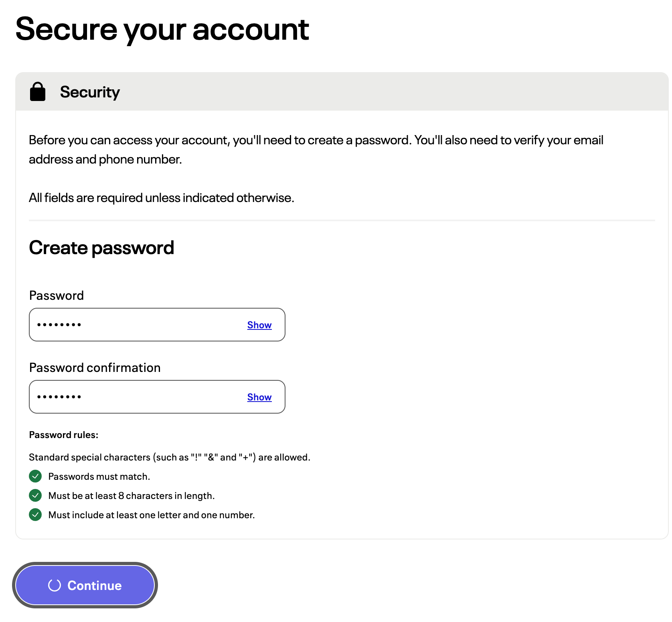Click the Passwords must match rule text
The width and height of the screenshot is (672, 622).
[99, 477]
